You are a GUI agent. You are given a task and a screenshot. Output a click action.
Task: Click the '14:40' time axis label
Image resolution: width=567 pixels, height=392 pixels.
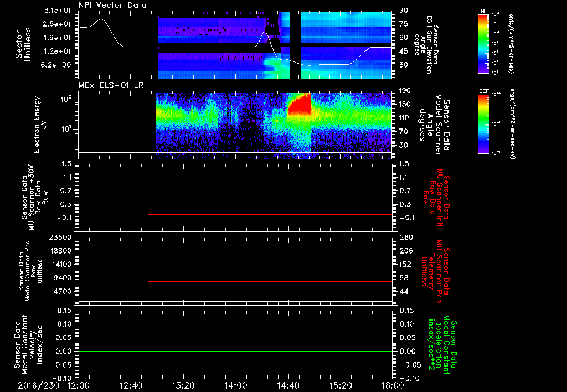tap(288, 386)
